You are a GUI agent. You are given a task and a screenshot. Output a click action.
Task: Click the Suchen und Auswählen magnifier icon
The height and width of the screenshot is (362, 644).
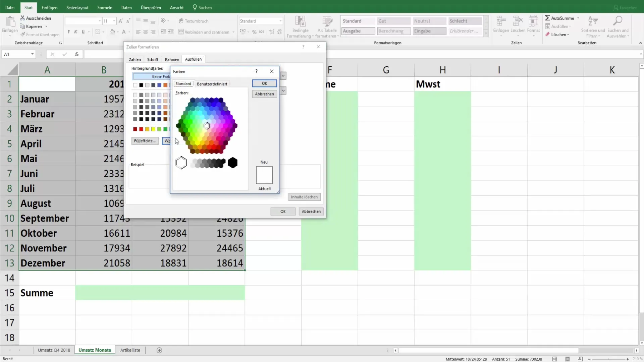pyautogui.click(x=618, y=21)
